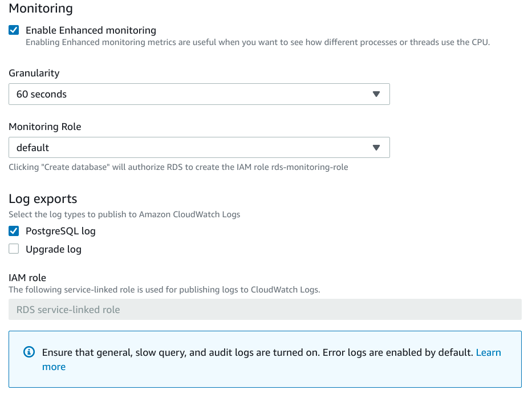The height and width of the screenshot is (394, 532).
Task: Enable the Upgrade log checkbox
Action: point(14,249)
